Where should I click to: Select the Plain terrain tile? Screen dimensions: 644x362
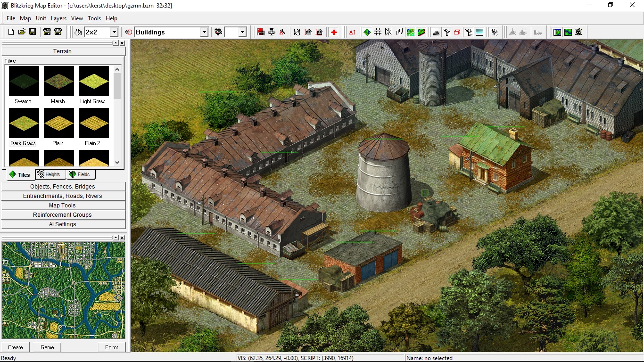pyautogui.click(x=58, y=127)
